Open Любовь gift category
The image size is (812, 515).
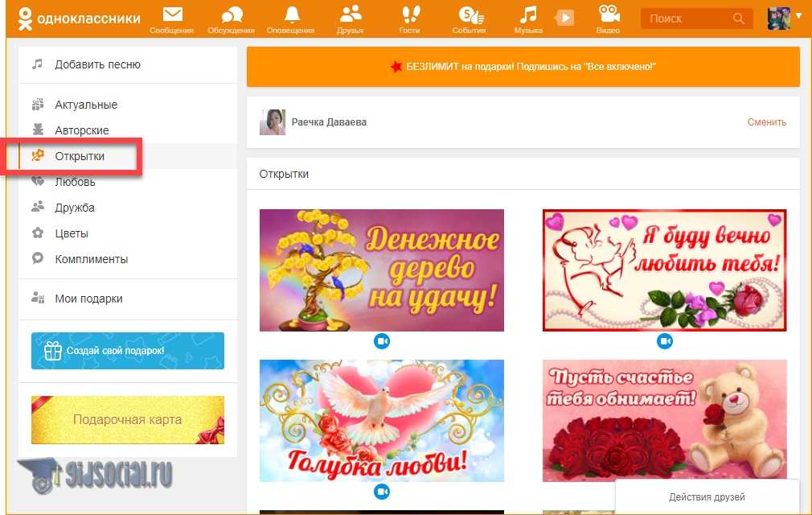[75, 182]
